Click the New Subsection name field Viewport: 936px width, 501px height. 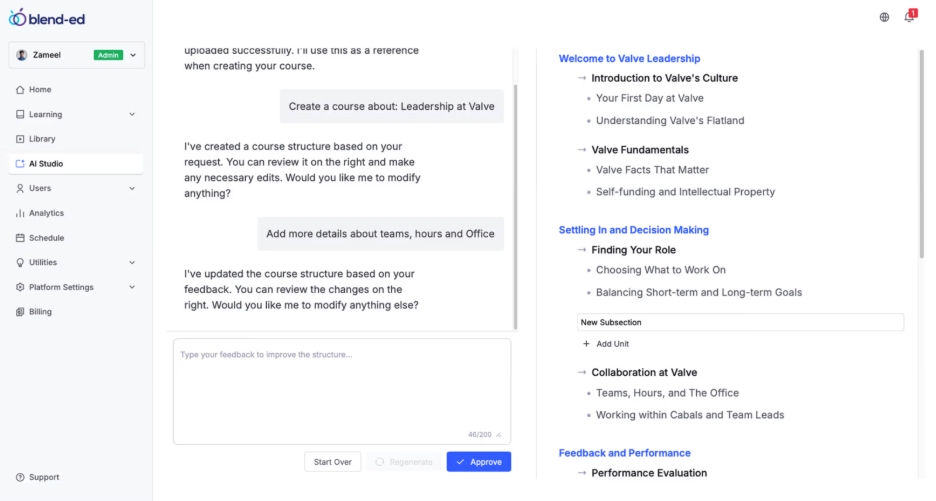[x=740, y=322]
